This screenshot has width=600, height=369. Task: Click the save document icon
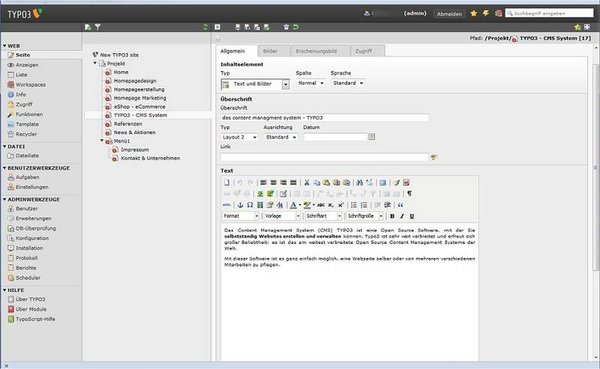click(237, 27)
